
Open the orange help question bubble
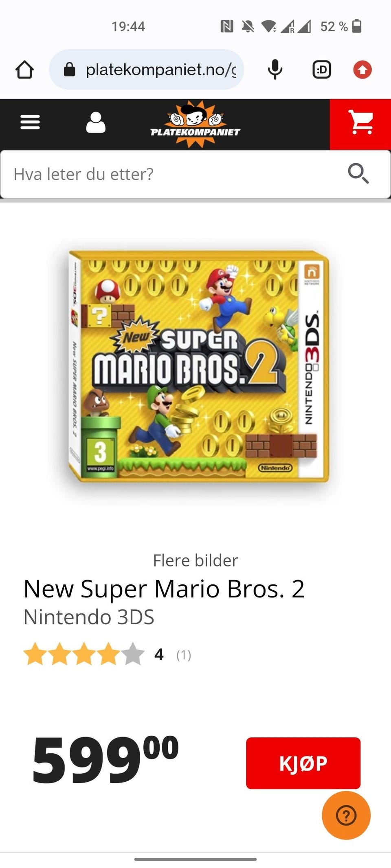pyautogui.click(x=346, y=815)
